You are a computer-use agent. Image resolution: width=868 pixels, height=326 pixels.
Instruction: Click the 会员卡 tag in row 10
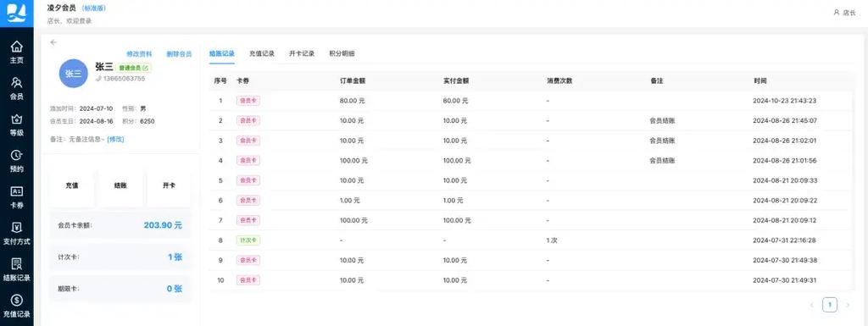tap(248, 280)
